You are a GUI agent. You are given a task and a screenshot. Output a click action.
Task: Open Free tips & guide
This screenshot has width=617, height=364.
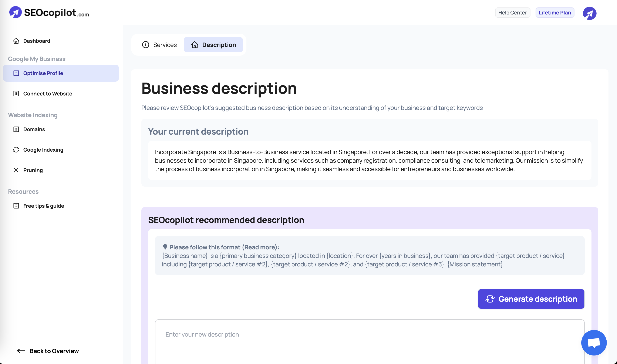pyautogui.click(x=44, y=206)
